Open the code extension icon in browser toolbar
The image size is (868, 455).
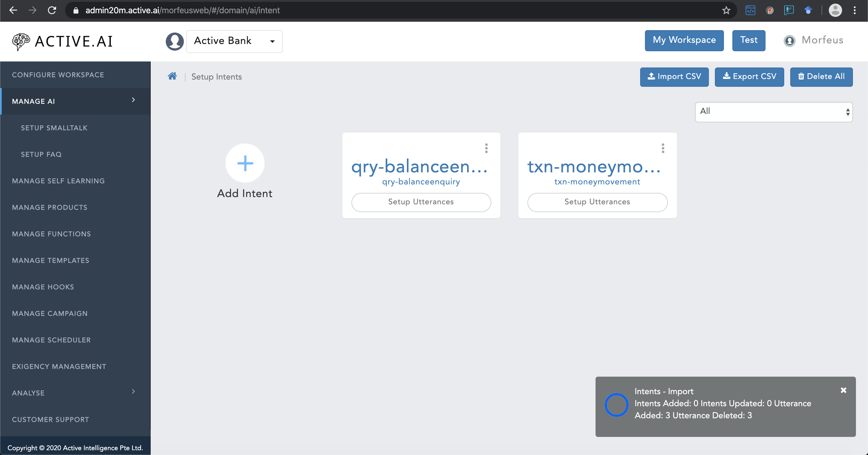click(750, 11)
